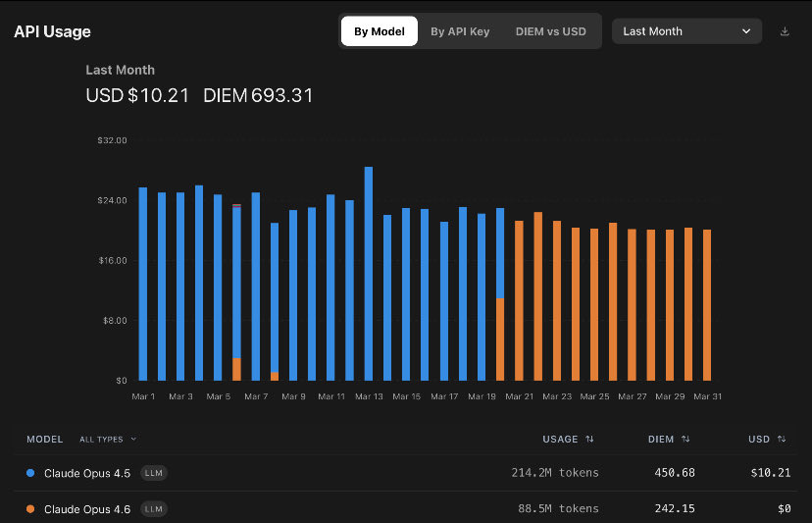Click the orange segment of Mar 20 bar
812x523 pixels.
pyautogui.click(x=500, y=340)
